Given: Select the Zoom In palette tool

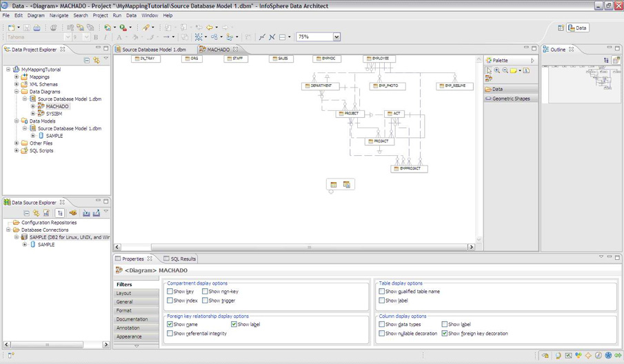Looking at the screenshot, I should 497,70.
